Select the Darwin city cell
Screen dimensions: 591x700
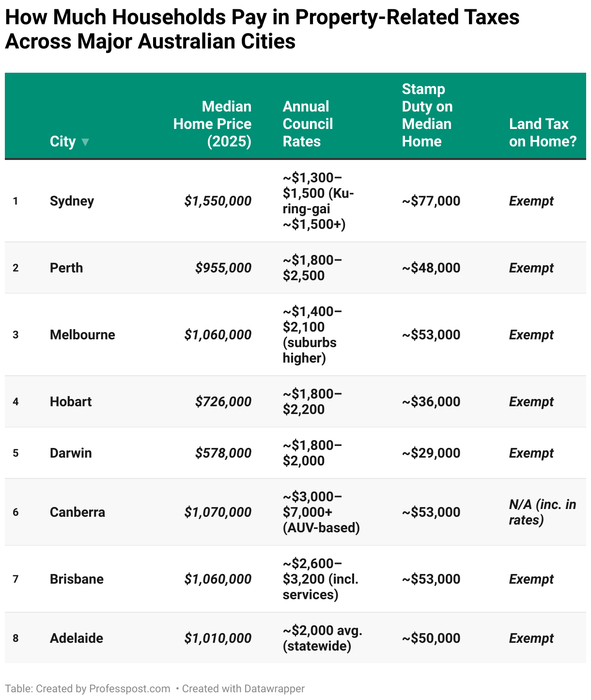71,453
